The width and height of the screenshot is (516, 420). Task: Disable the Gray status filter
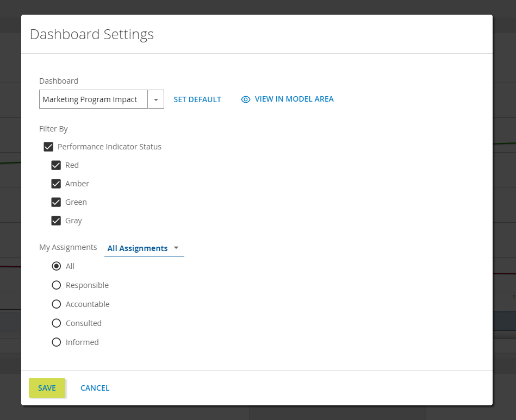56,221
